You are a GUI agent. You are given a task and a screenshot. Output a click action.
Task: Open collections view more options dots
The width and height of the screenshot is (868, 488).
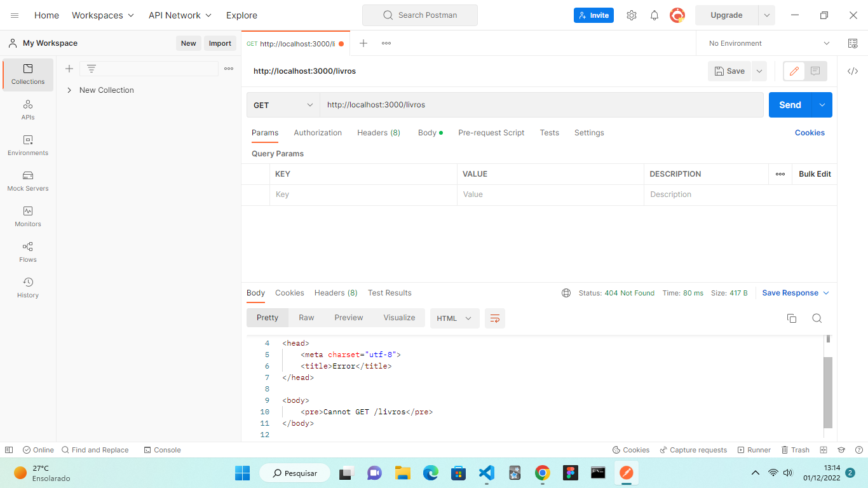click(x=229, y=69)
